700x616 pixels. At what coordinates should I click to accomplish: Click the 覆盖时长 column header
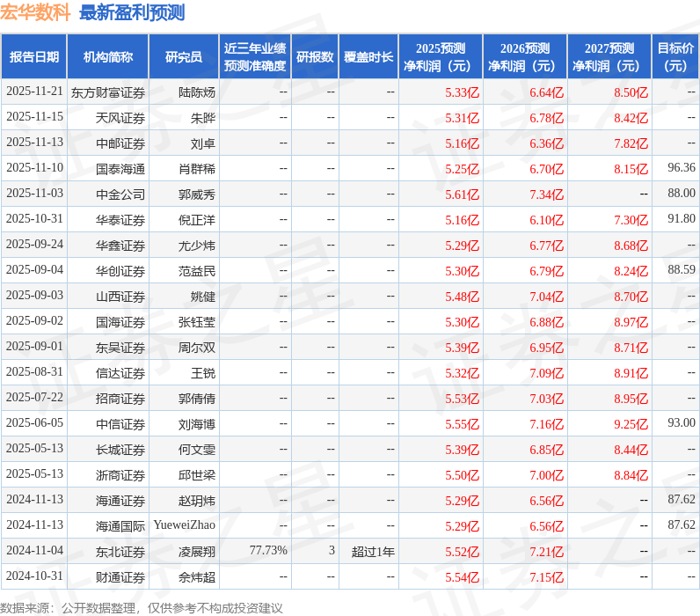coord(368,56)
